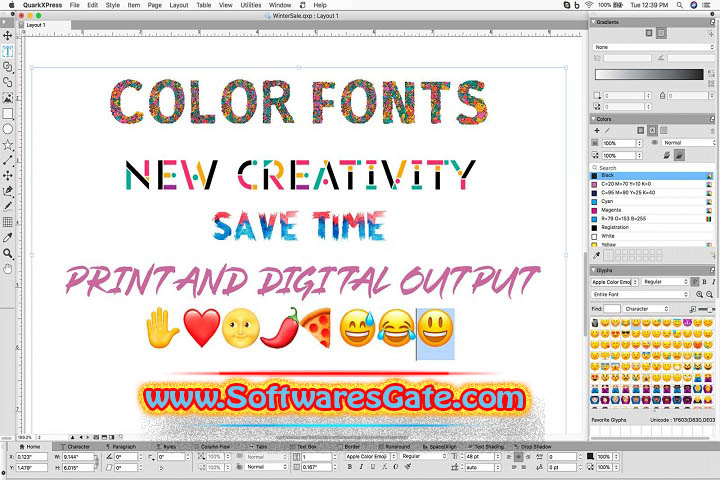Apply underline style in Measurements palette
This screenshot has width=720, height=480.
click(x=372, y=467)
